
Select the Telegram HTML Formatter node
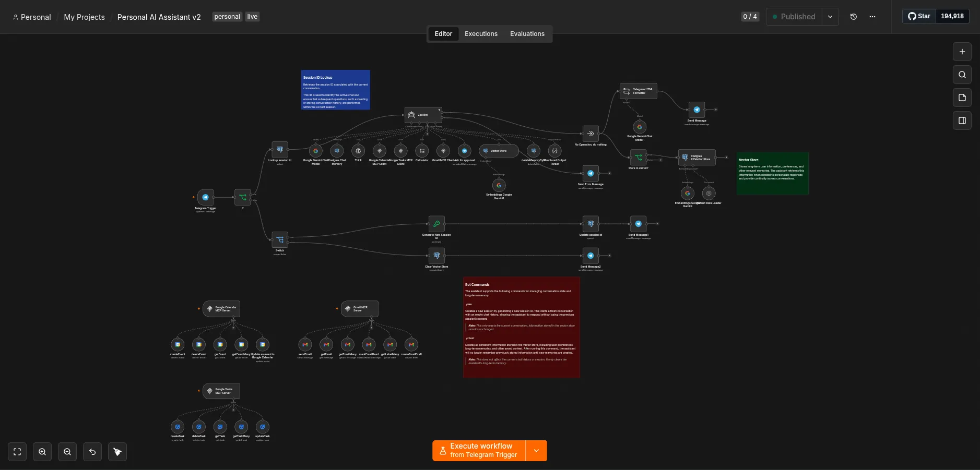point(639,91)
